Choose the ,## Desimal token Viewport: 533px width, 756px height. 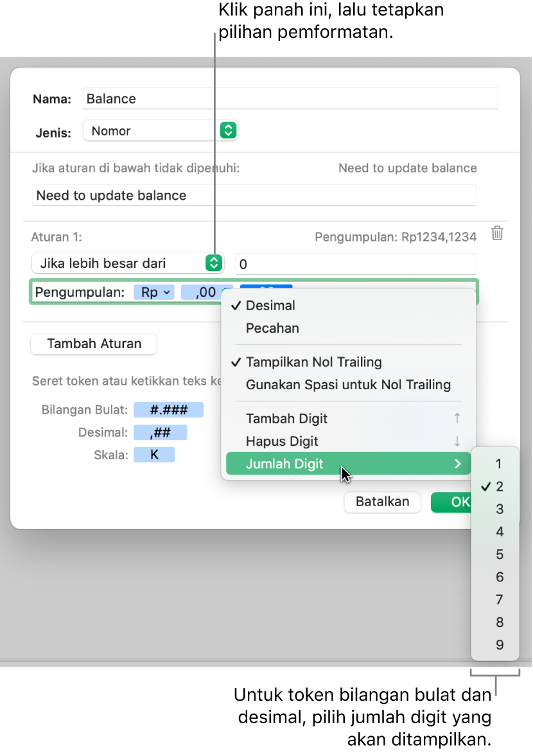(160, 432)
